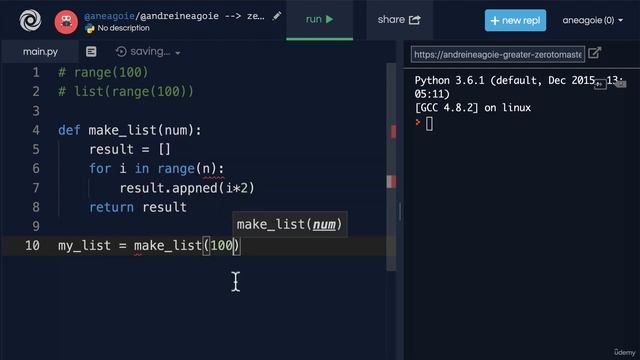Screen dimensions: 640x360
Task: Open the saving history dropdown
Action: point(178,53)
